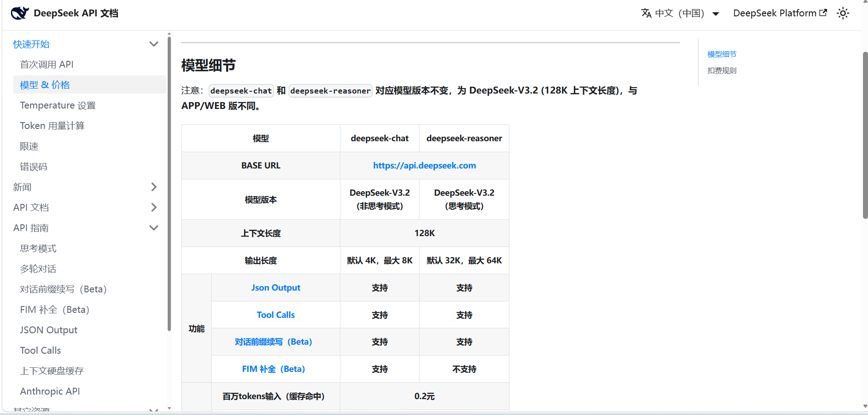Follow the Json Output table link

point(276,288)
